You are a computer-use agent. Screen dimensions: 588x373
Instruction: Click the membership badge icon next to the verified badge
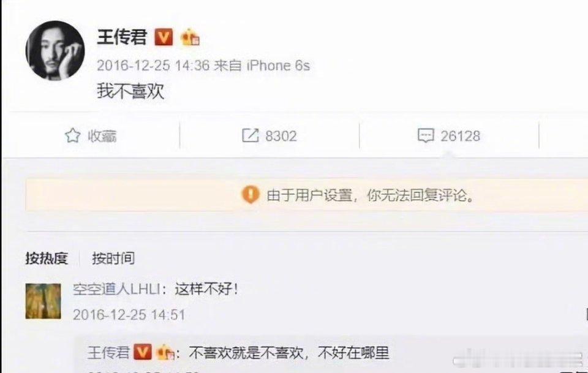pos(190,37)
